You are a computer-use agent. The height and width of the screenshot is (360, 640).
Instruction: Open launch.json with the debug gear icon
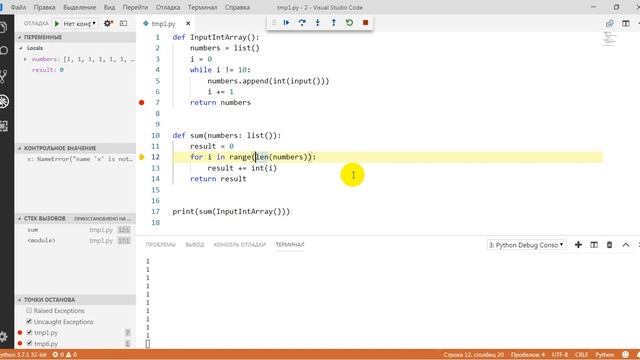[x=108, y=24]
